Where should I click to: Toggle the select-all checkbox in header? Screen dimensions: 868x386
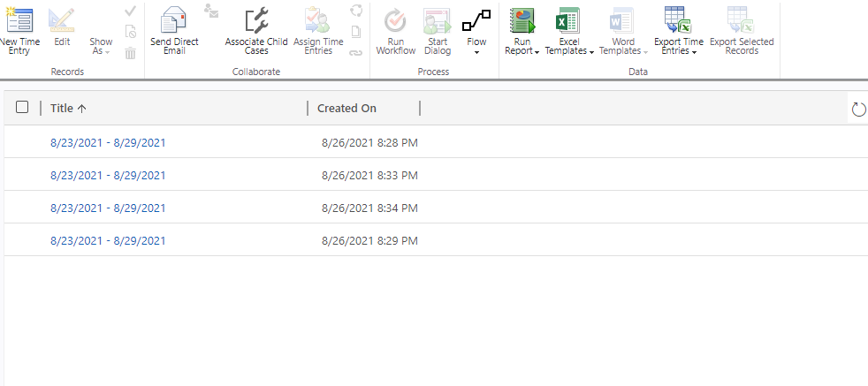[22, 107]
